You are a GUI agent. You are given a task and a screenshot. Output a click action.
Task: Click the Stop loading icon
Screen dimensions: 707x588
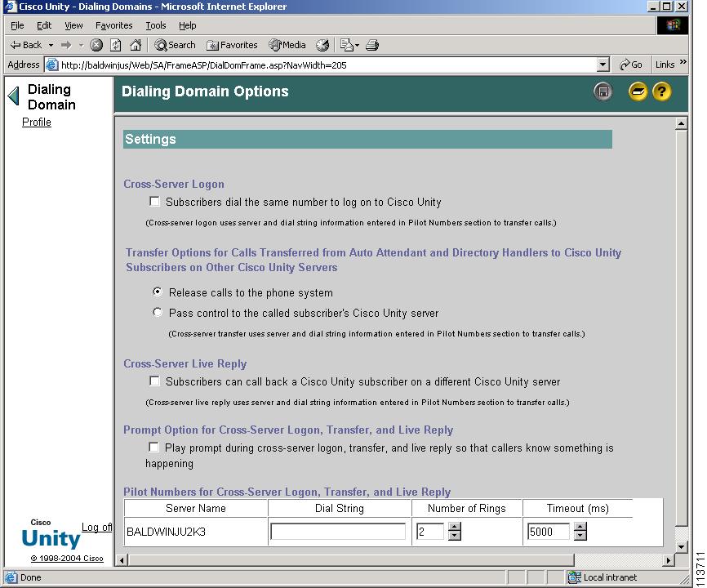point(96,45)
